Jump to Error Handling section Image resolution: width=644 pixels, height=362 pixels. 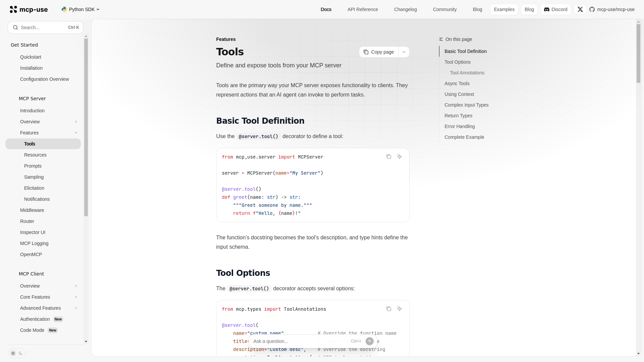[460, 126]
